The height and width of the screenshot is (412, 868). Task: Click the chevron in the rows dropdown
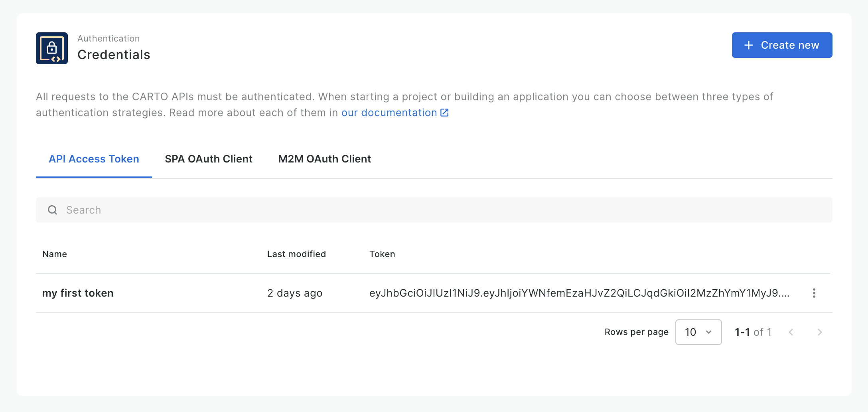[x=709, y=332]
